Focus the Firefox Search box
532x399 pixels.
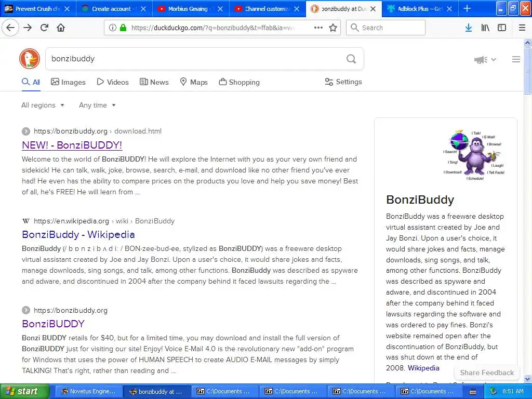[x=386, y=28]
